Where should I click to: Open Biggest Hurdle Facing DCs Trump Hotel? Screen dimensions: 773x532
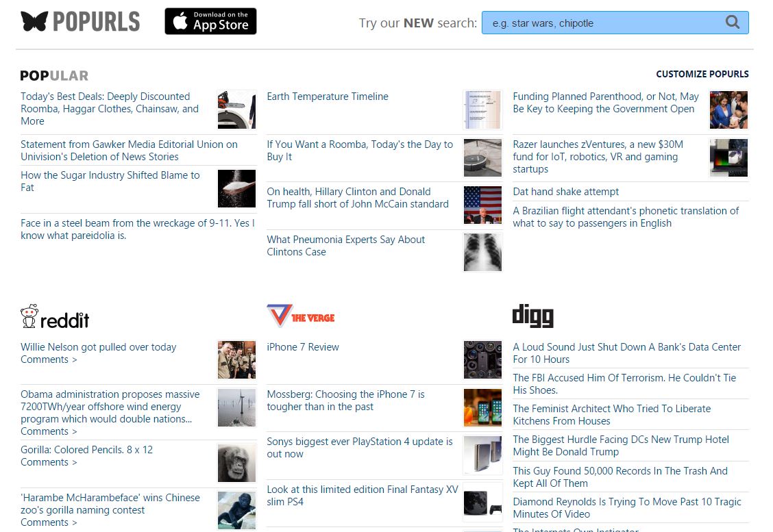[x=621, y=446]
